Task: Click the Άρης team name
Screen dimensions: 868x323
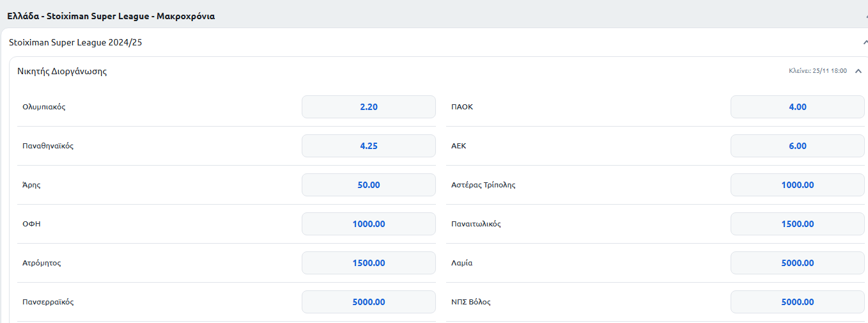Action: (x=31, y=185)
